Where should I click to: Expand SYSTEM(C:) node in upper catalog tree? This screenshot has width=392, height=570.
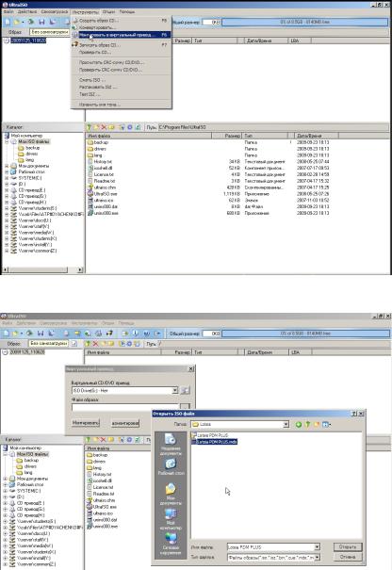(7, 178)
